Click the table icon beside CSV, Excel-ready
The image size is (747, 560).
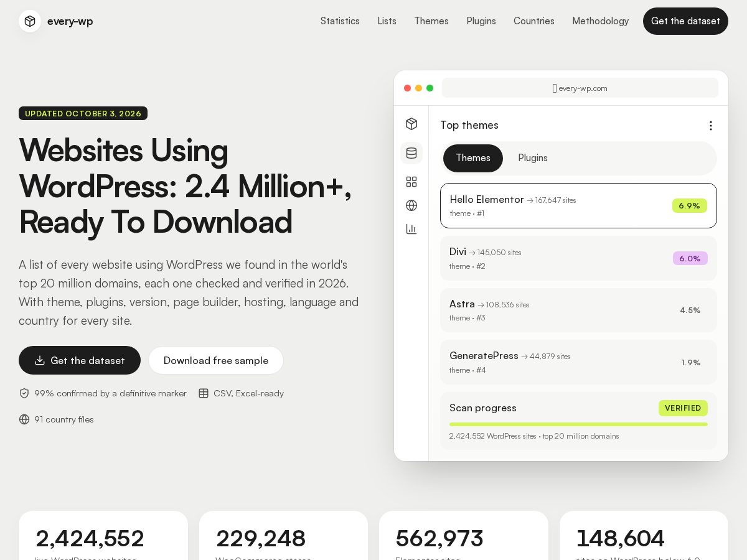204,393
